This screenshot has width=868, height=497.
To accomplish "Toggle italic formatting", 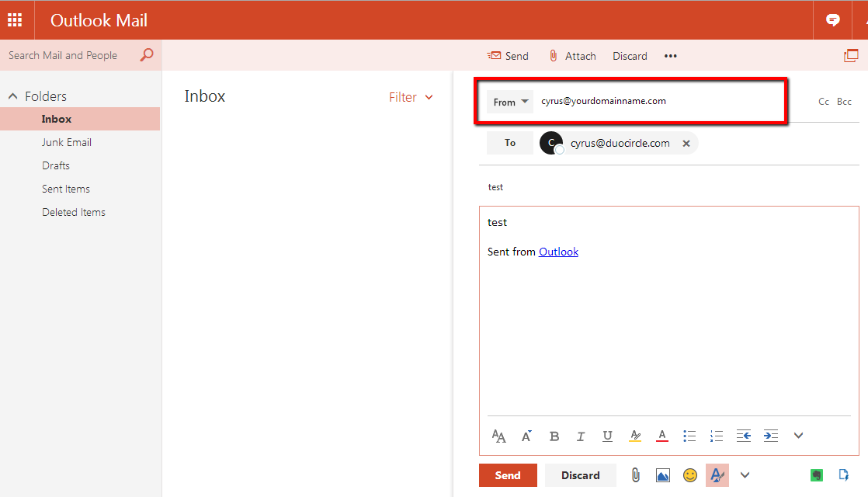I will click(x=581, y=436).
